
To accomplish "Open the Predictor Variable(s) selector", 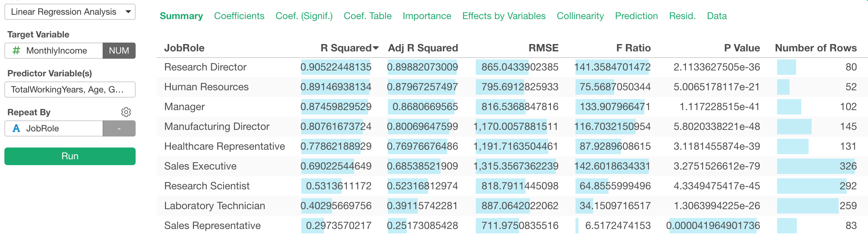I will 70,89.
